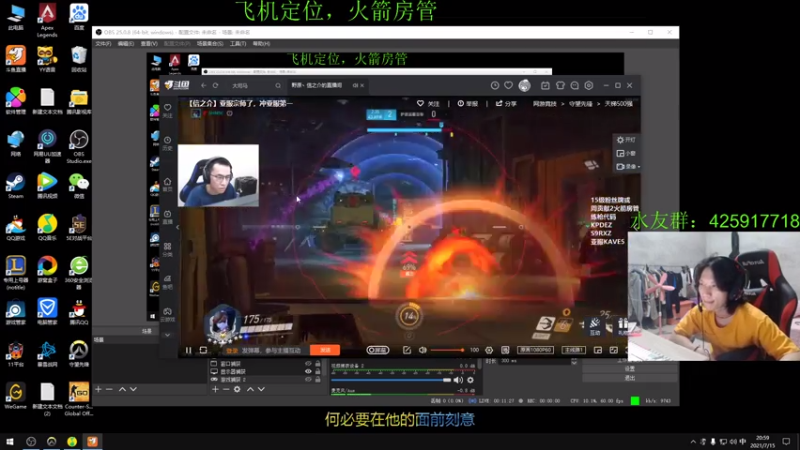Open the OBS 查看(V) menu
800x450 pixels.
point(149,44)
